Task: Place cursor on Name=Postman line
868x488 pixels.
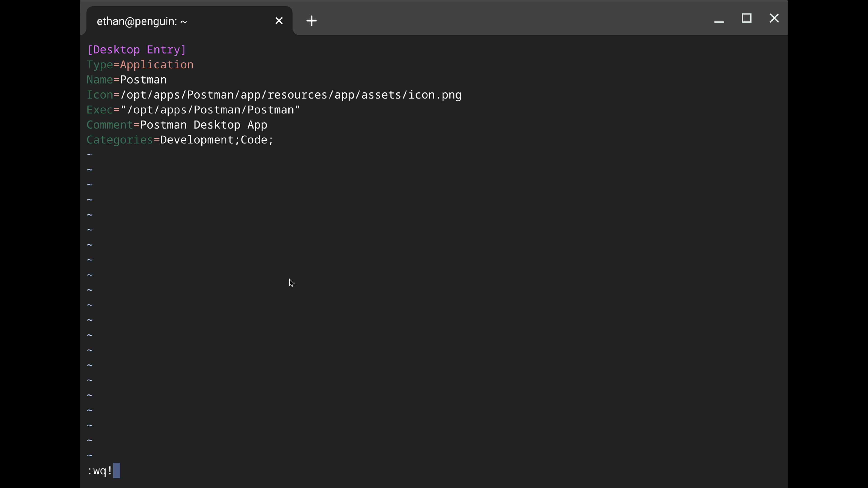Action: pos(127,80)
